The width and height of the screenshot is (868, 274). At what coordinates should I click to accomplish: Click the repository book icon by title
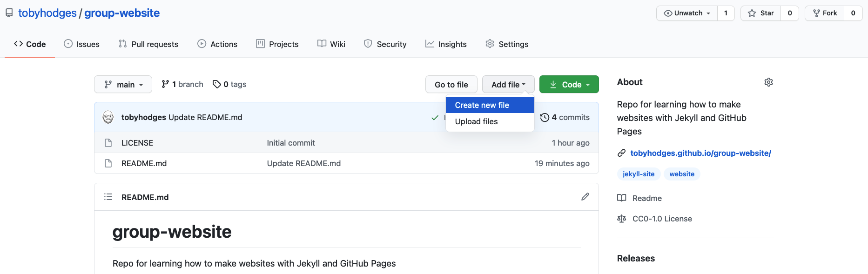click(9, 13)
